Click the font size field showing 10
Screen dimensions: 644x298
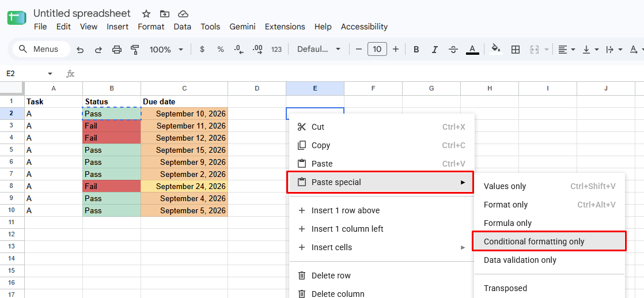[x=377, y=50]
